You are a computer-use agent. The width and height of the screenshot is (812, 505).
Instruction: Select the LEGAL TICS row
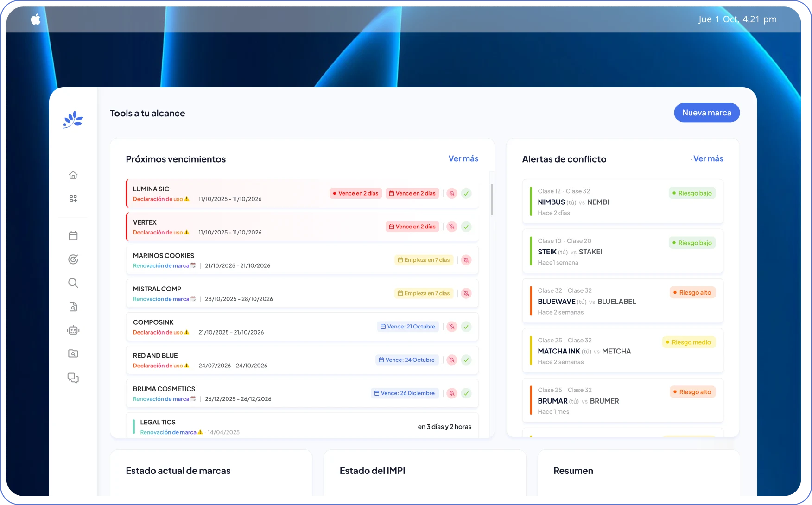pos(302,425)
